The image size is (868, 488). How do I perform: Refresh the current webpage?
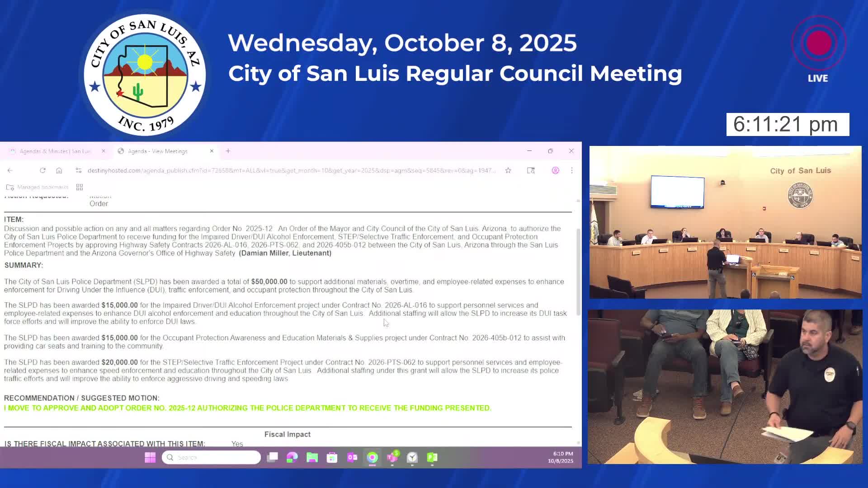(x=42, y=170)
